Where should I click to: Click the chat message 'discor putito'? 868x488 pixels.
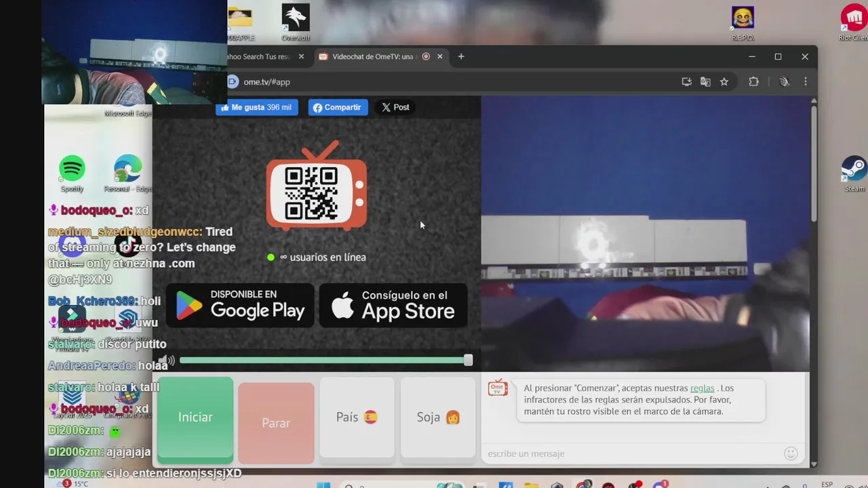tap(132, 344)
